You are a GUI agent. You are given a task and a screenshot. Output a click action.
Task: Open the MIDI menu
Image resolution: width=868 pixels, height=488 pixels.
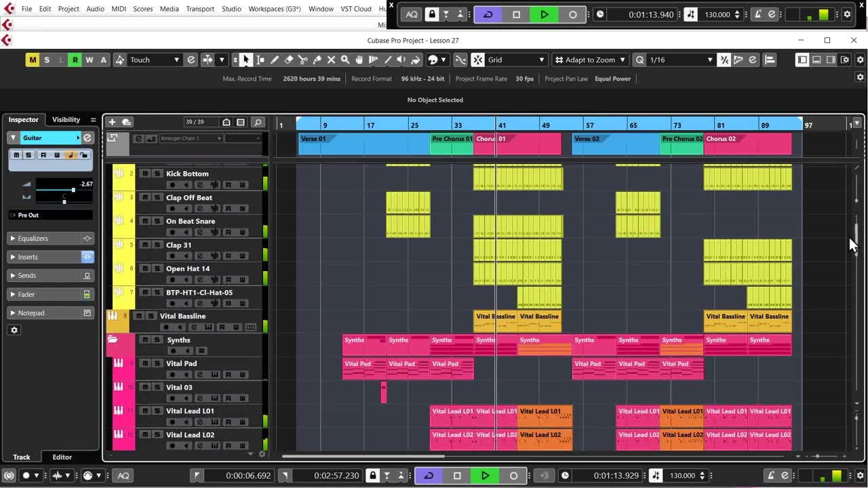click(x=119, y=9)
